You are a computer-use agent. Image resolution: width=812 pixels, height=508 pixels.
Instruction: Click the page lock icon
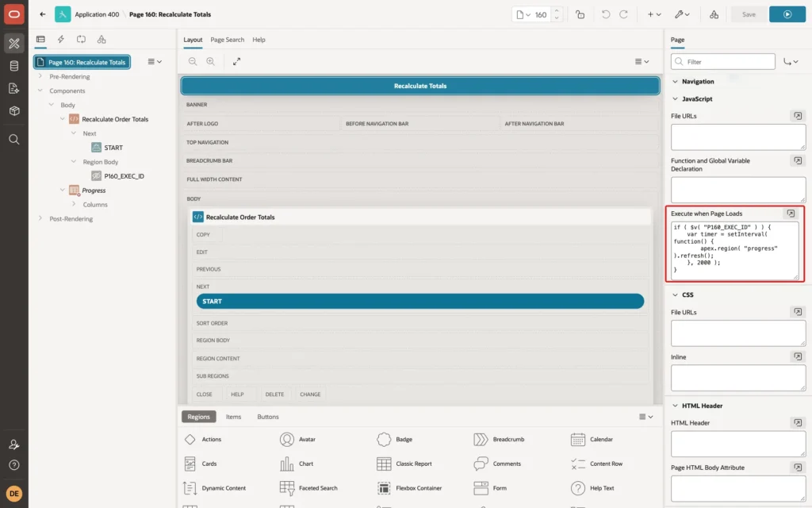580,14
